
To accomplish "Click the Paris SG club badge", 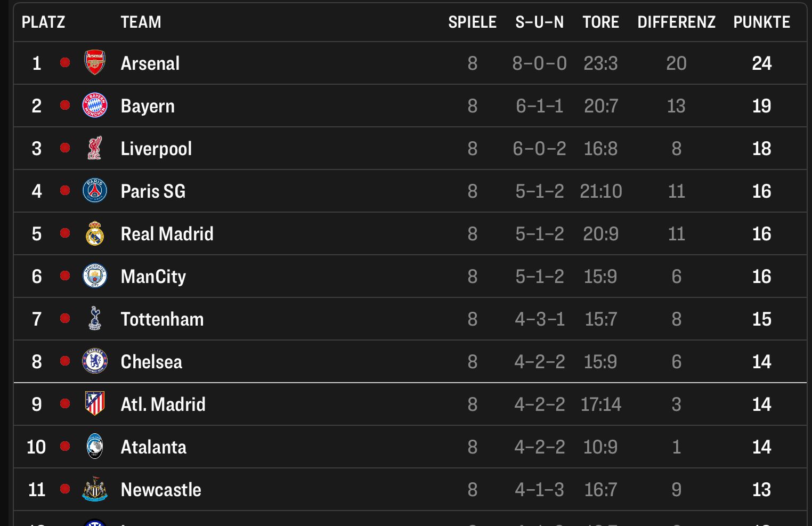I will (x=95, y=191).
